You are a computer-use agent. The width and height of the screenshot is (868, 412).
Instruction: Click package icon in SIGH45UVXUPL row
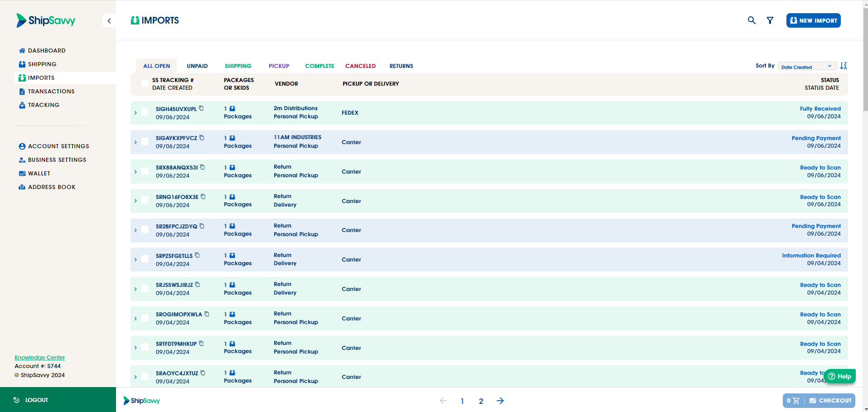232,108
